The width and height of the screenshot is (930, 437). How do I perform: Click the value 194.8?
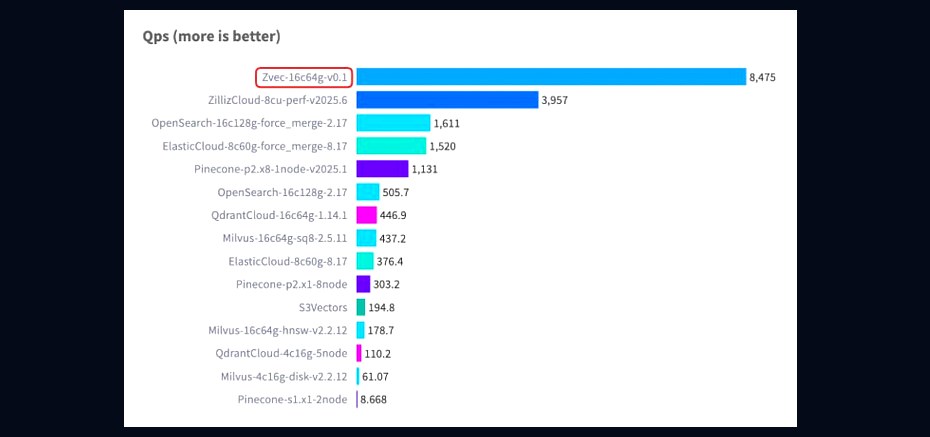(x=382, y=308)
